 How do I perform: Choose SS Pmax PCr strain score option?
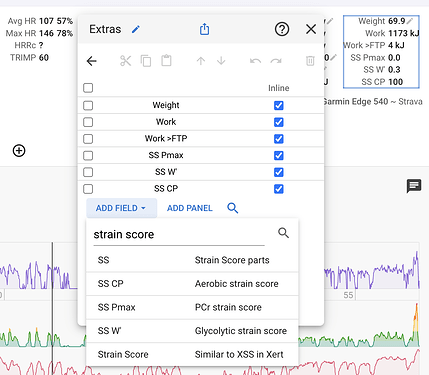[192, 307]
